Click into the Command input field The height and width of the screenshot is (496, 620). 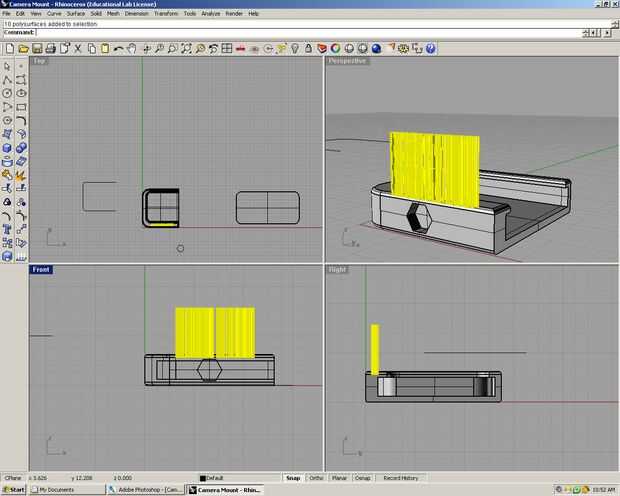tap(308, 32)
